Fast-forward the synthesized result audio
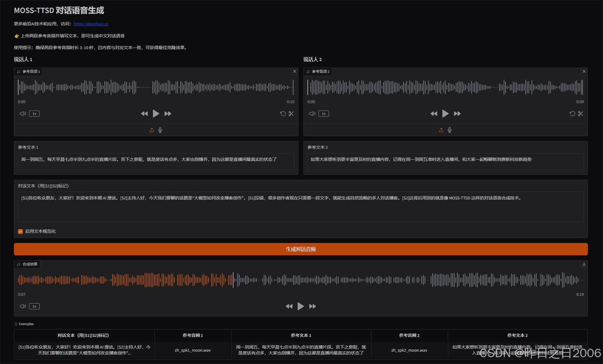 click(313, 306)
